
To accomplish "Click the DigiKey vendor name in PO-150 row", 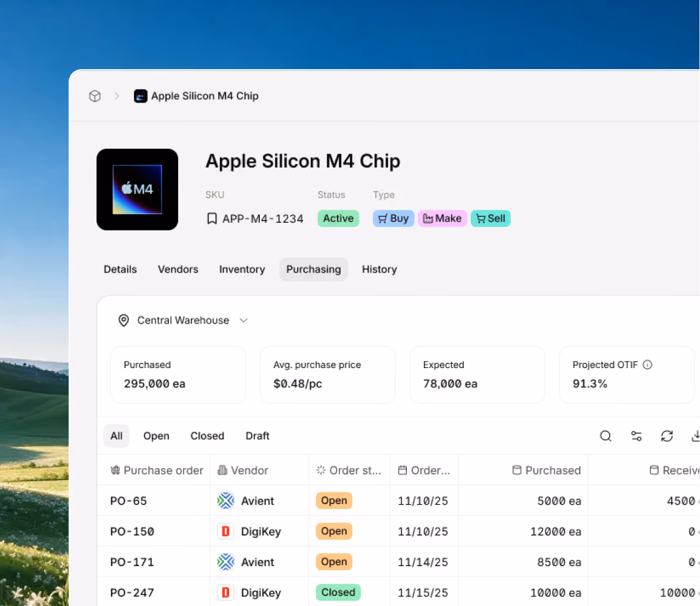I will [261, 532].
